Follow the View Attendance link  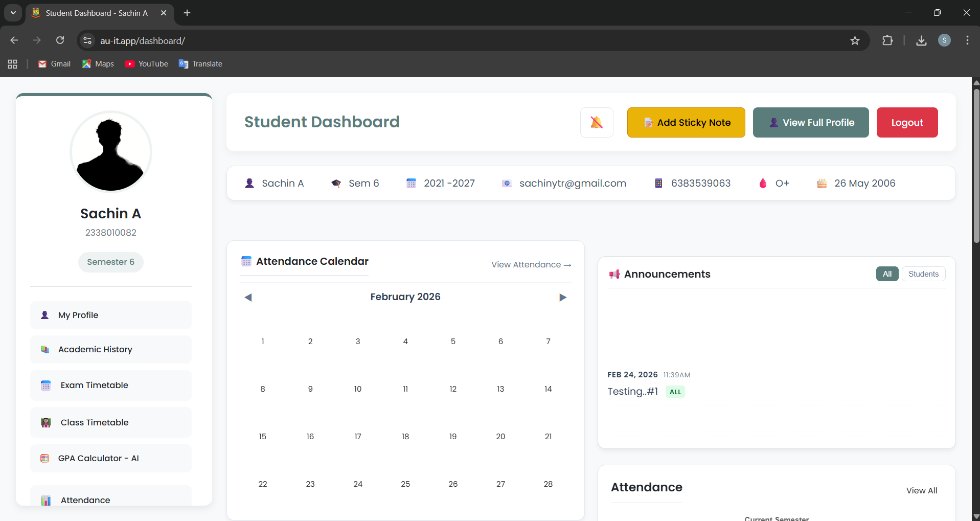pos(531,264)
